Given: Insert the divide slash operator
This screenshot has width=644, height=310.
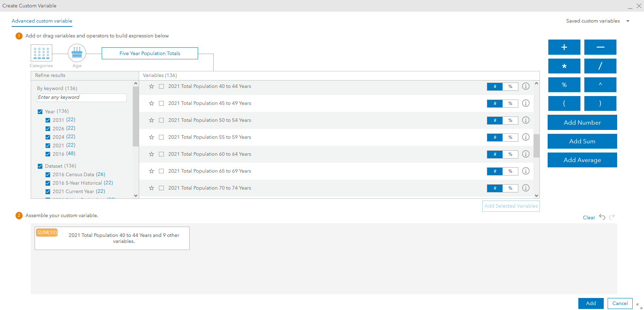Looking at the screenshot, I should point(600,66).
